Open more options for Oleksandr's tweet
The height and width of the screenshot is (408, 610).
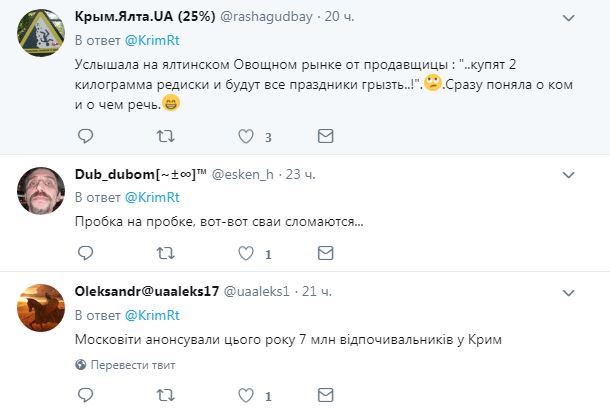(x=569, y=291)
